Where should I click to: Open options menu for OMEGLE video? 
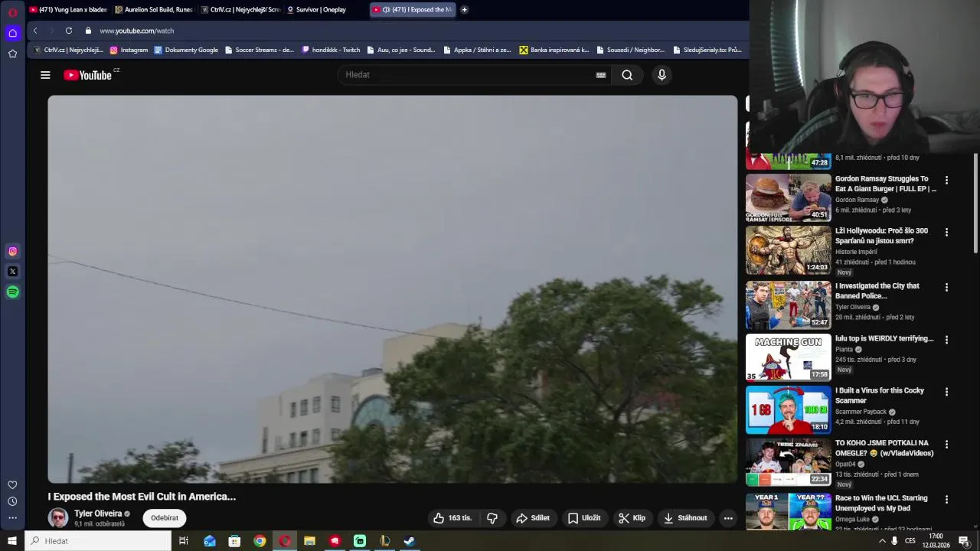pyautogui.click(x=946, y=444)
